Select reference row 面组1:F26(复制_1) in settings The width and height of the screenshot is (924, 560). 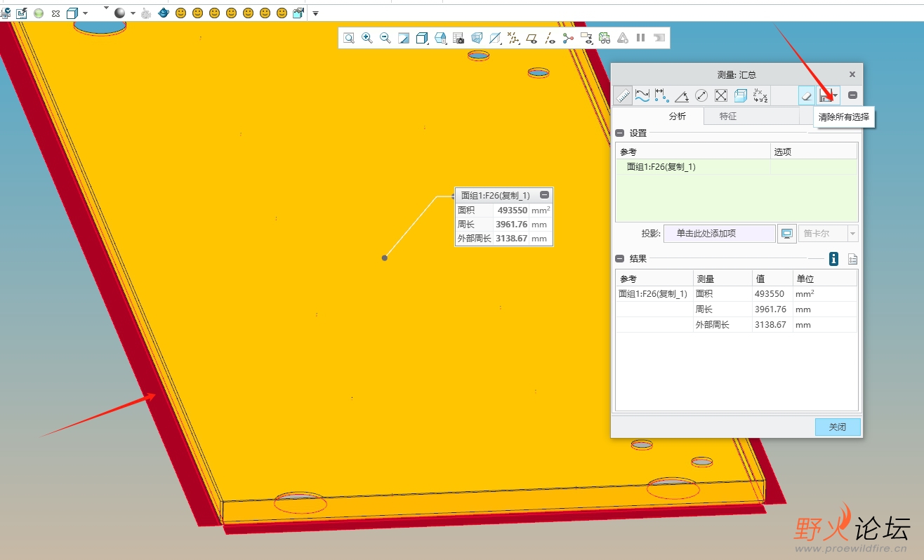click(x=737, y=167)
